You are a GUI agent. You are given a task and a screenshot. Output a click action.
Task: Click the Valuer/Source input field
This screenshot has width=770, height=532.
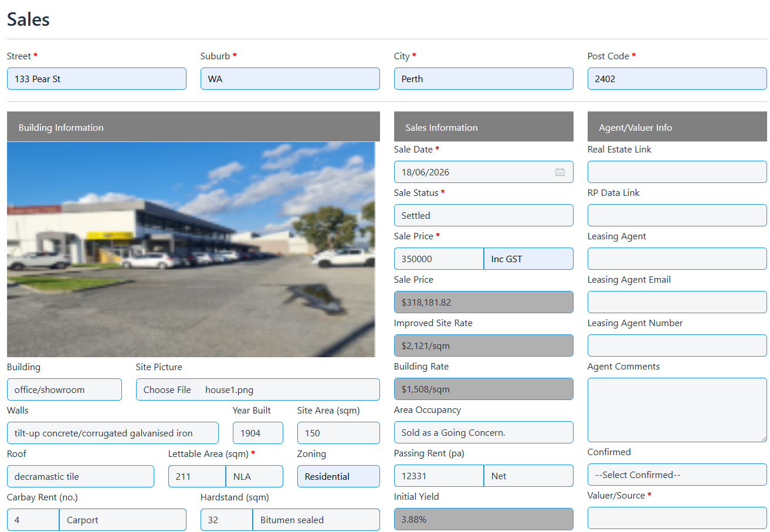677,518
